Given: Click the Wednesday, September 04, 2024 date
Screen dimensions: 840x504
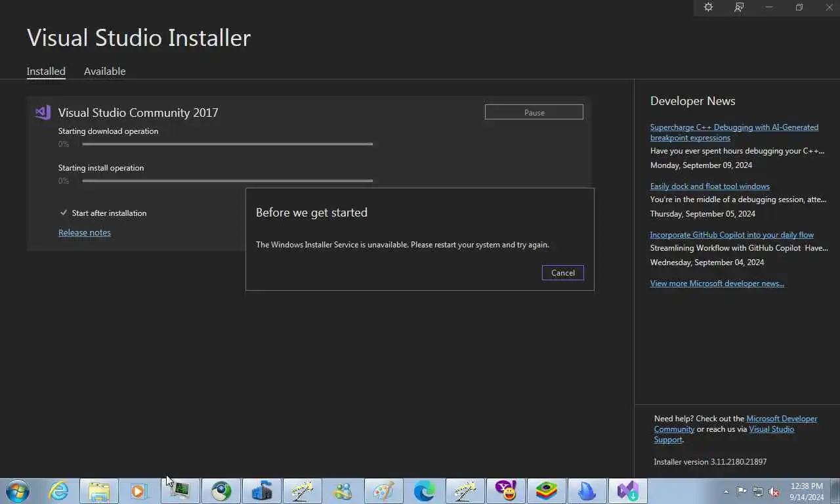Looking at the screenshot, I should (x=707, y=262).
